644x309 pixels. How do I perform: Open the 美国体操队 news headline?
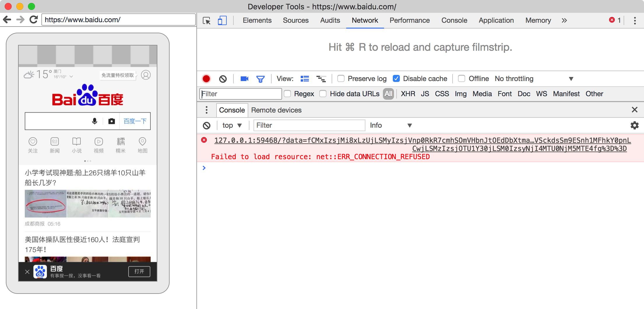[82, 244]
